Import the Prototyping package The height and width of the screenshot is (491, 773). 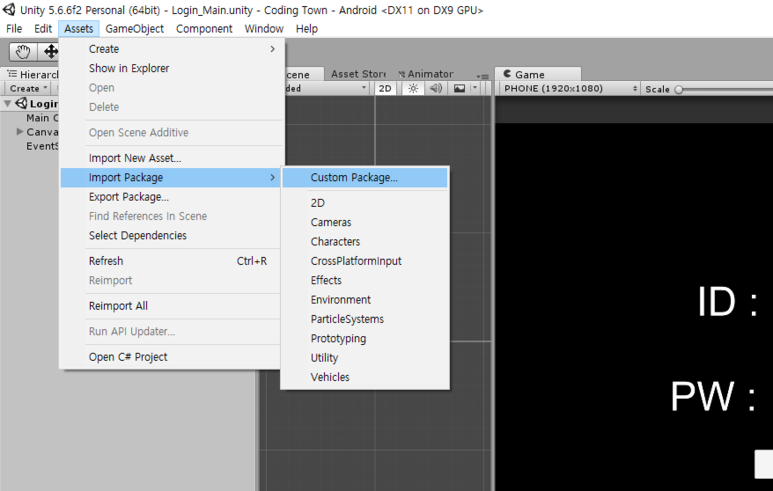click(365, 338)
